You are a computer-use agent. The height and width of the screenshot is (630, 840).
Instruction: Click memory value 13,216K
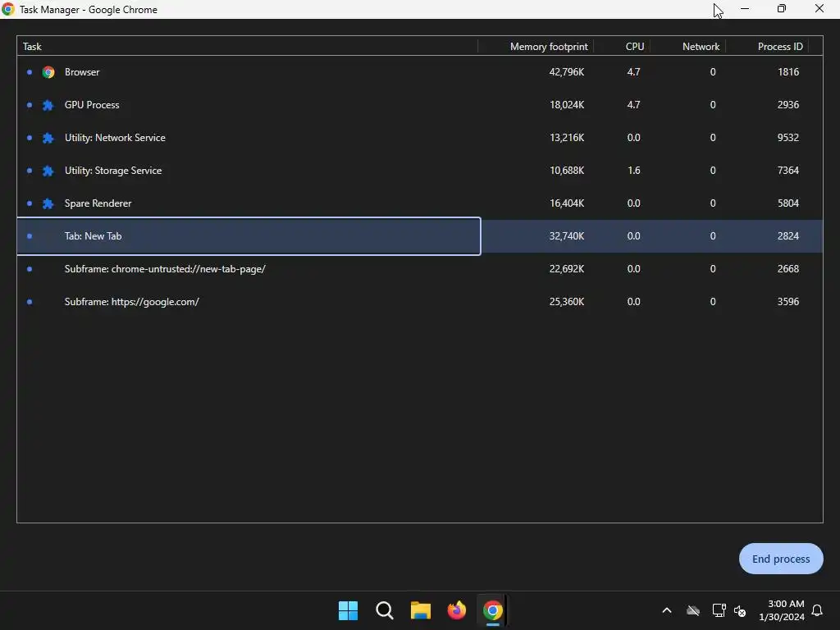(x=567, y=138)
